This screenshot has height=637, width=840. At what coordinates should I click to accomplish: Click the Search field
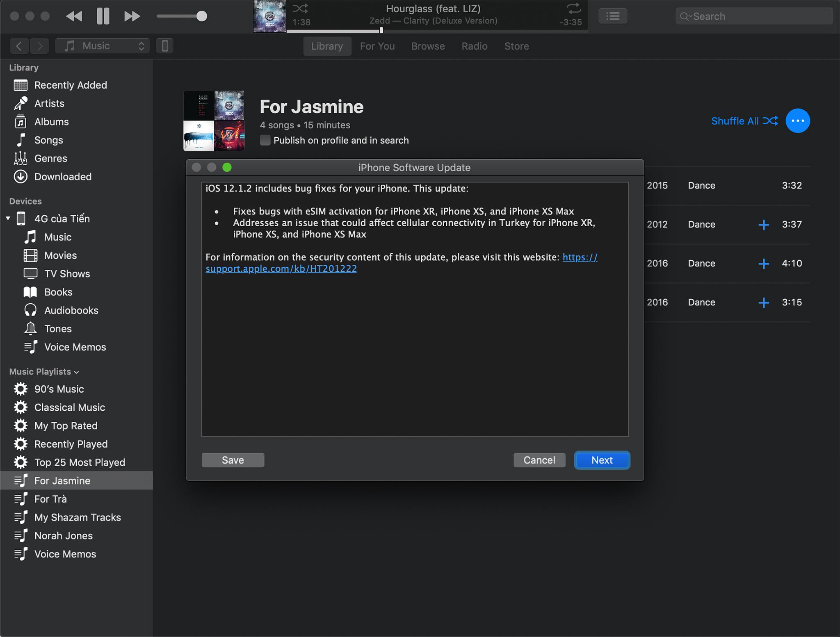[x=754, y=16]
